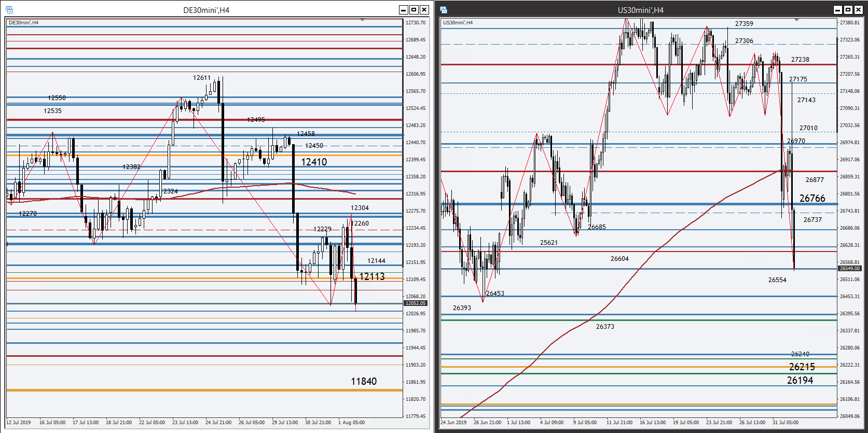Click the 12458 level label
Screen dimensions: 868x433
point(306,134)
